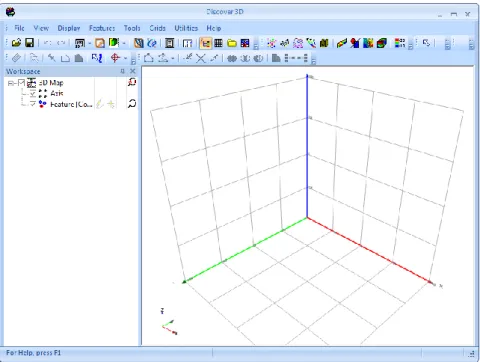
Task: Open the File menu
Action: point(19,28)
